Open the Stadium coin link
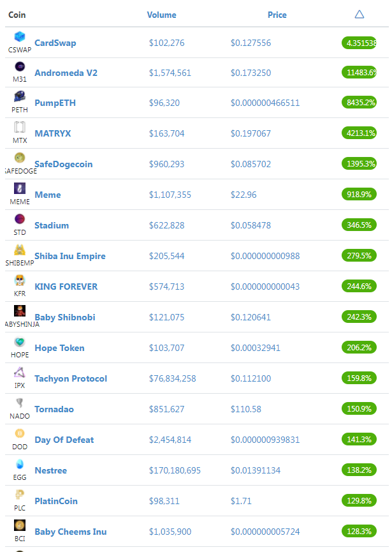This screenshot has height=552, width=392. 52,225
